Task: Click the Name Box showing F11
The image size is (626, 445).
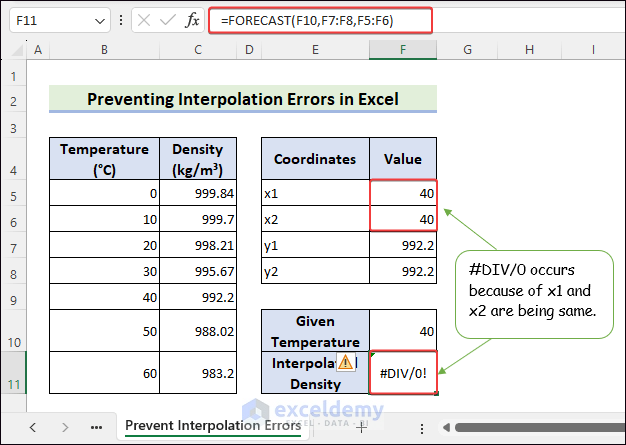Action: click(x=60, y=20)
